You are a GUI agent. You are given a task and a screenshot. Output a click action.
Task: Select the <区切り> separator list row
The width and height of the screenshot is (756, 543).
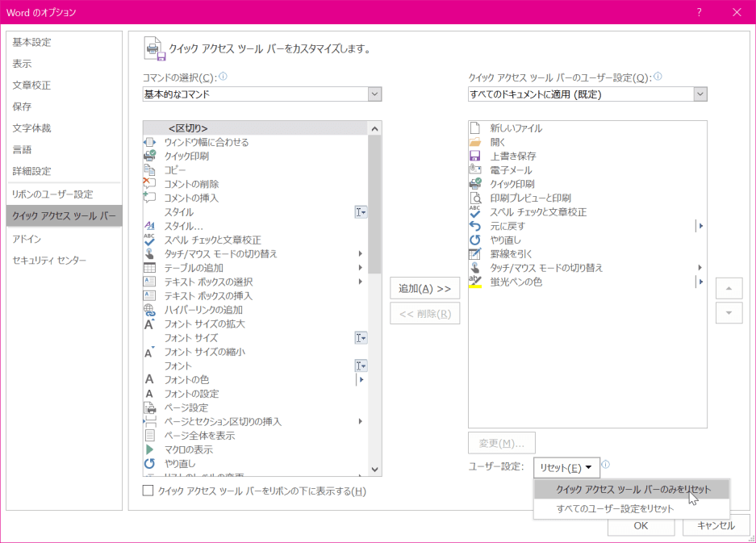256,128
